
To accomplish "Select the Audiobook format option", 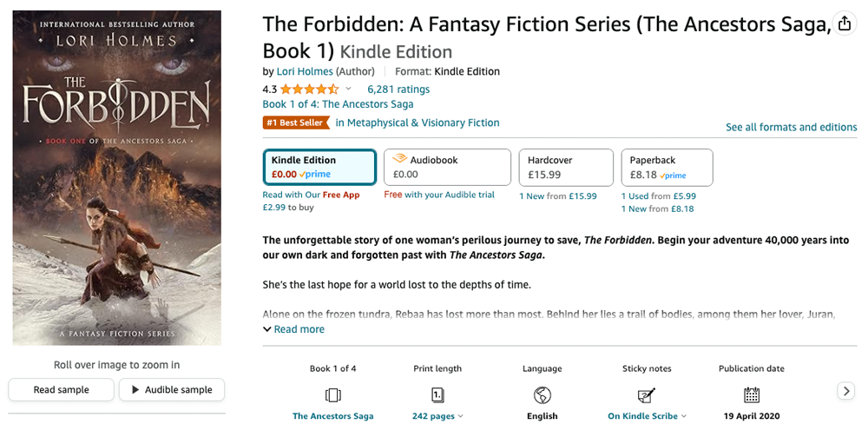I will point(447,167).
